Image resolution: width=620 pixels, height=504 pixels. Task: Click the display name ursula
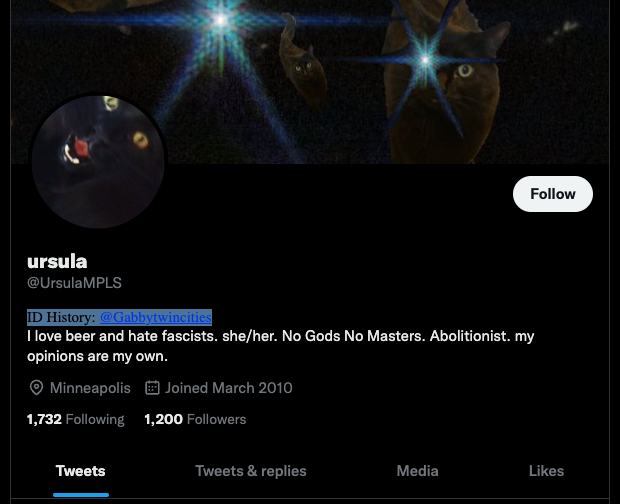tap(57, 262)
